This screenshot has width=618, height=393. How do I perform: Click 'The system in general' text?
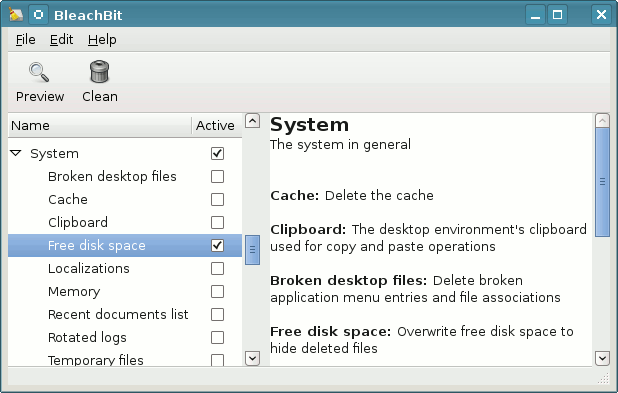340,145
